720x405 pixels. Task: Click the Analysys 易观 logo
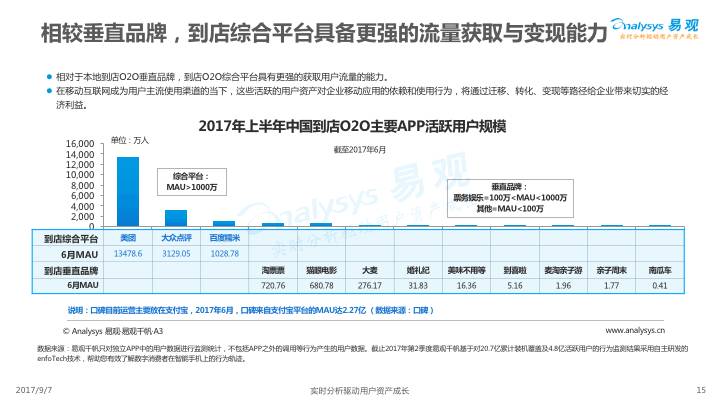655,28
